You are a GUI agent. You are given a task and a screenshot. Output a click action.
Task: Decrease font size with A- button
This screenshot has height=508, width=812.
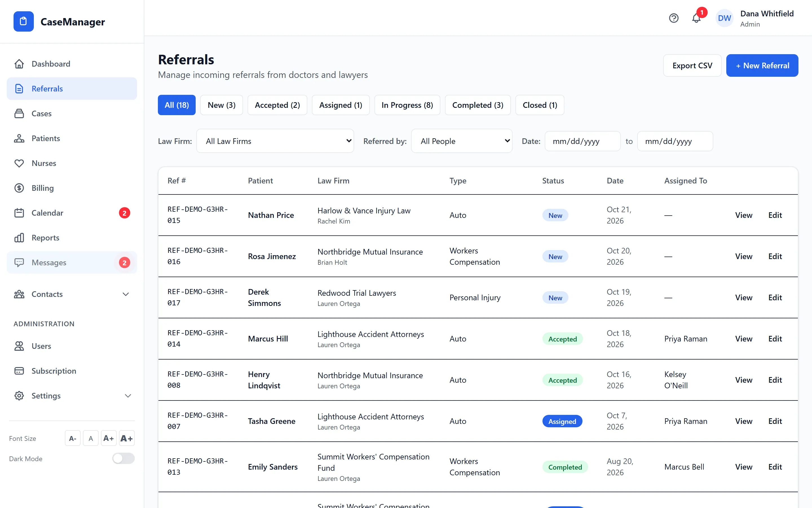pos(72,438)
